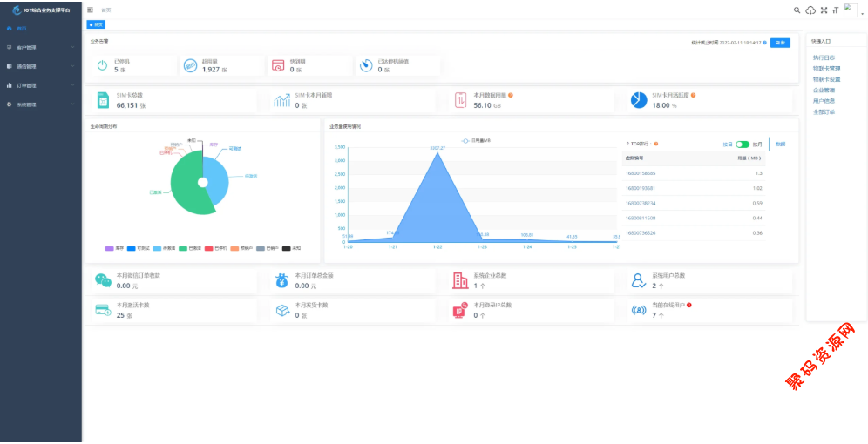Click the green SIM card total icon

point(103,101)
